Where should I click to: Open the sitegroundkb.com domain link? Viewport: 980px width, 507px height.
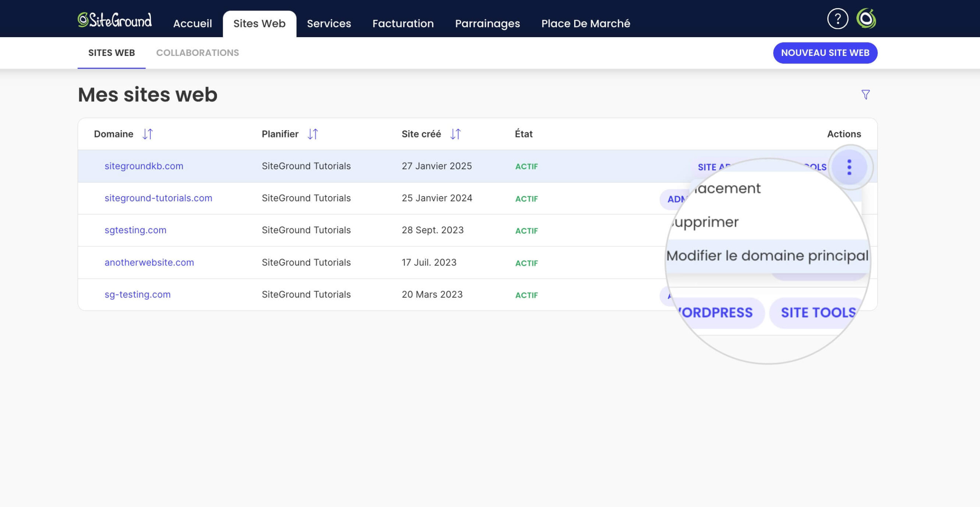point(144,166)
